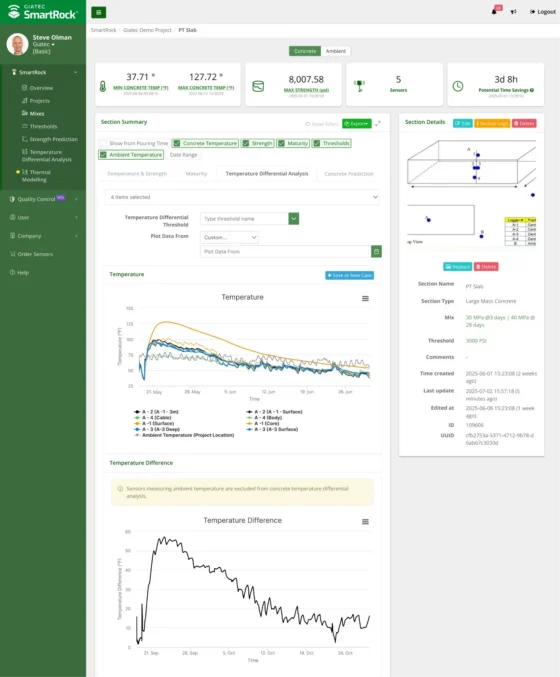Click the clock icon in time savings card

[458, 86]
